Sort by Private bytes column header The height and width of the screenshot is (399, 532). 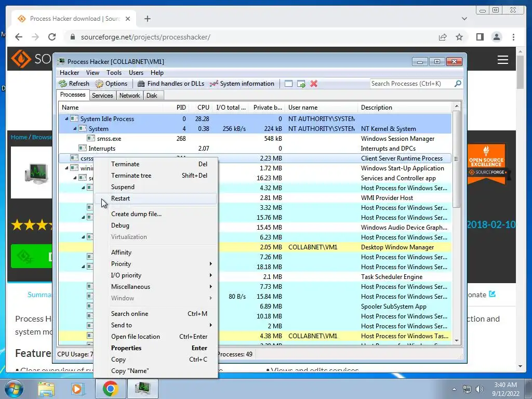point(267,107)
